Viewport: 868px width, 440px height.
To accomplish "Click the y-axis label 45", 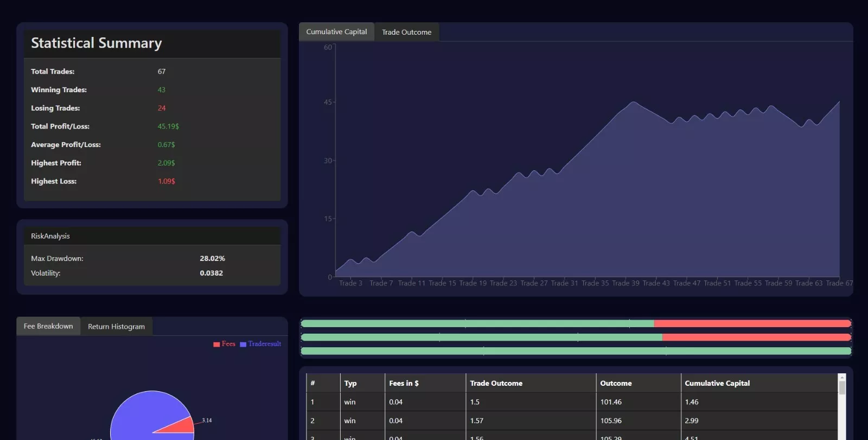I will coord(328,102).
